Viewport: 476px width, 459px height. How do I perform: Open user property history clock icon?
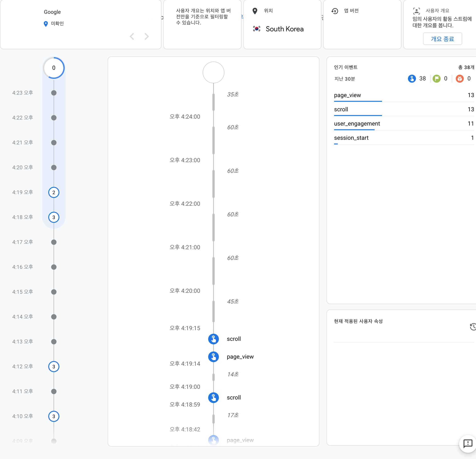(473, 327)
